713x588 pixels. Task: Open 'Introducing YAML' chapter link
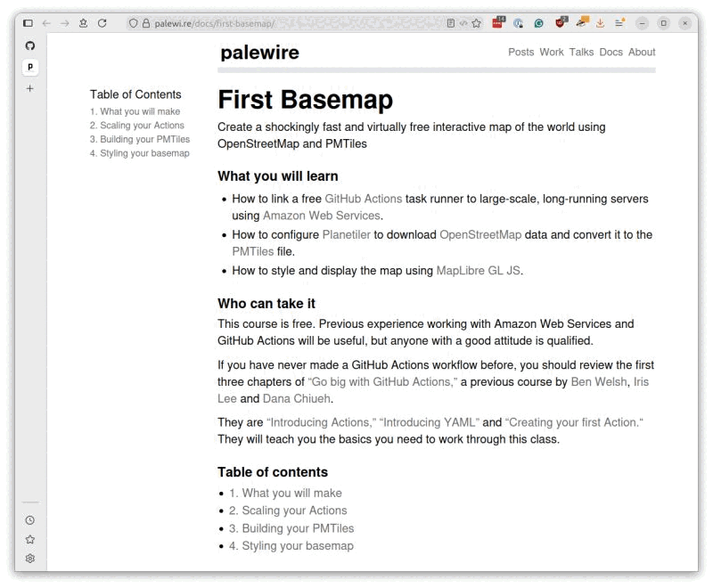(x=430, y=422)
